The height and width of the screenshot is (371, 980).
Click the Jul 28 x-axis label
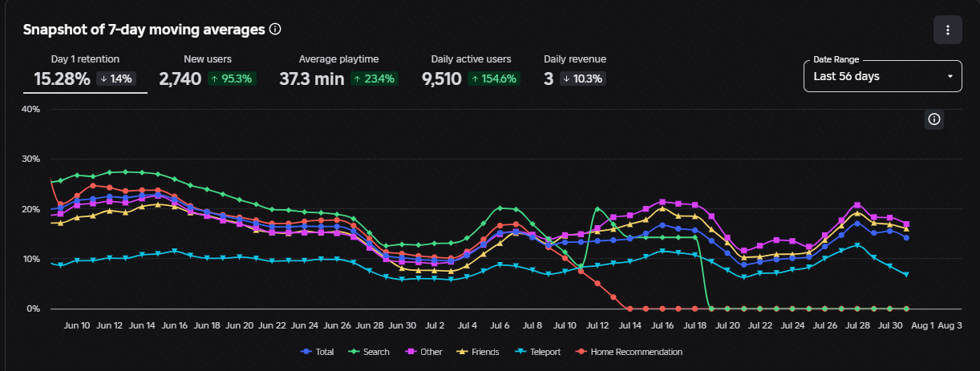[x=857, y=326]
